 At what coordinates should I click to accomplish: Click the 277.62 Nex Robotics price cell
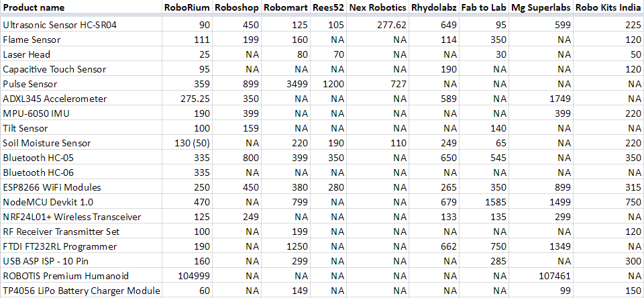pyautogui.click(x=378, y=25)
